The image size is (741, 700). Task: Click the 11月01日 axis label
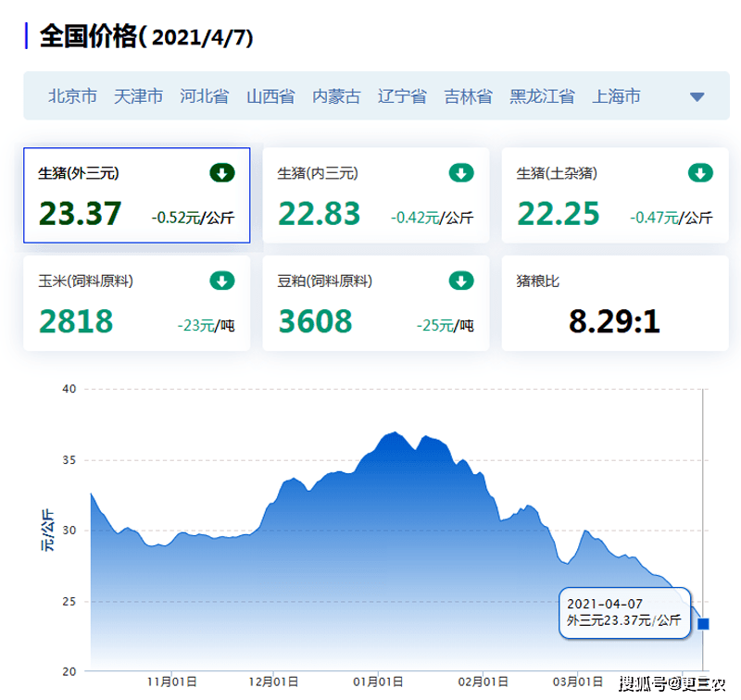click(171, 682)
